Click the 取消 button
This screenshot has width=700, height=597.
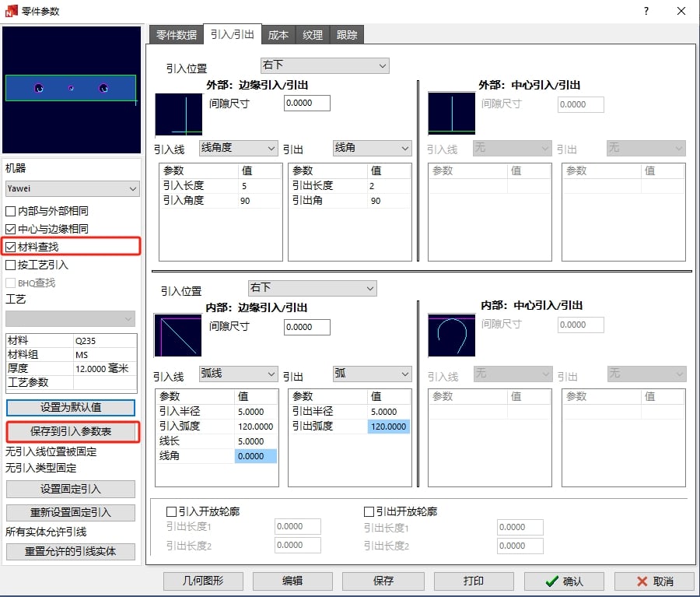654,581
